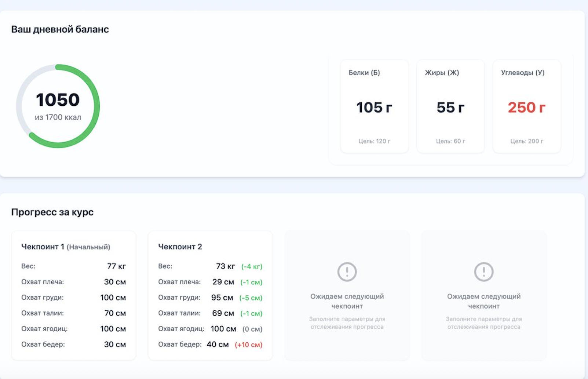Click the Ваш дневной баланс heading
Screen dimensions: 588x379
click(60, 29)
